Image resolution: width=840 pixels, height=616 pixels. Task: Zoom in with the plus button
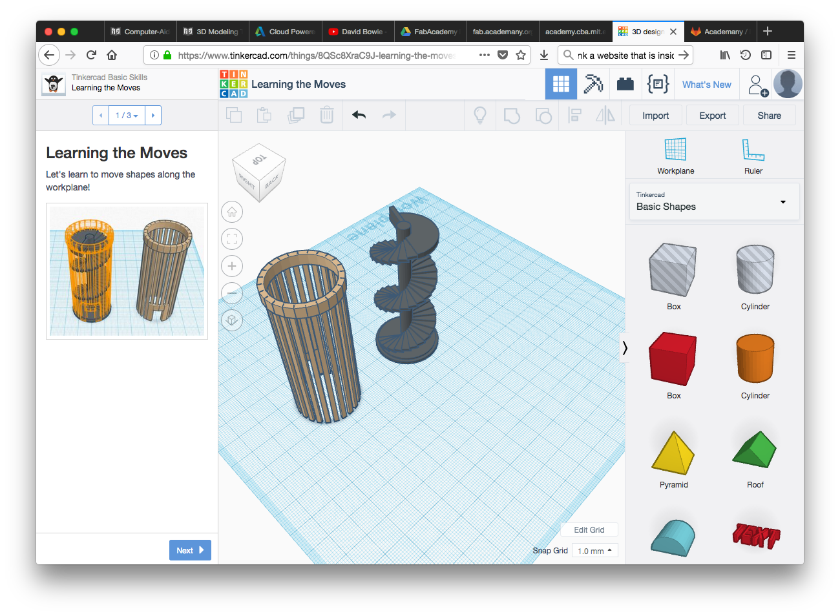(x=232, y=266)
